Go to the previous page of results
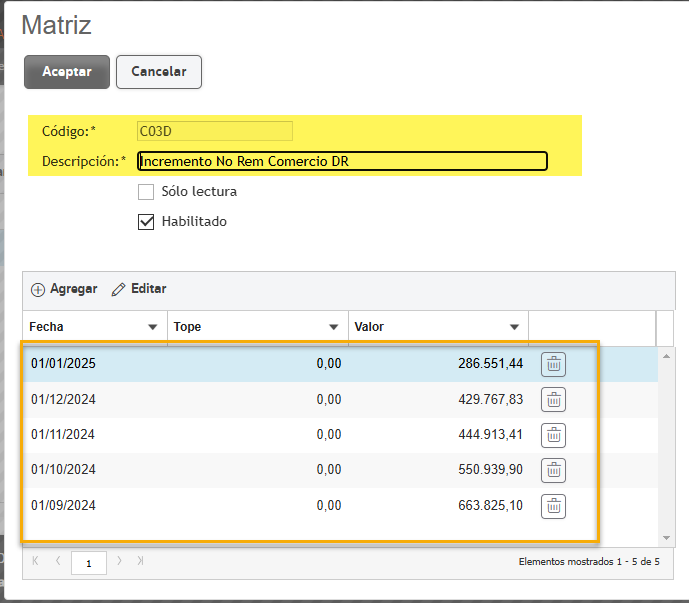The image size is (689, 603). tap(58, 561)
